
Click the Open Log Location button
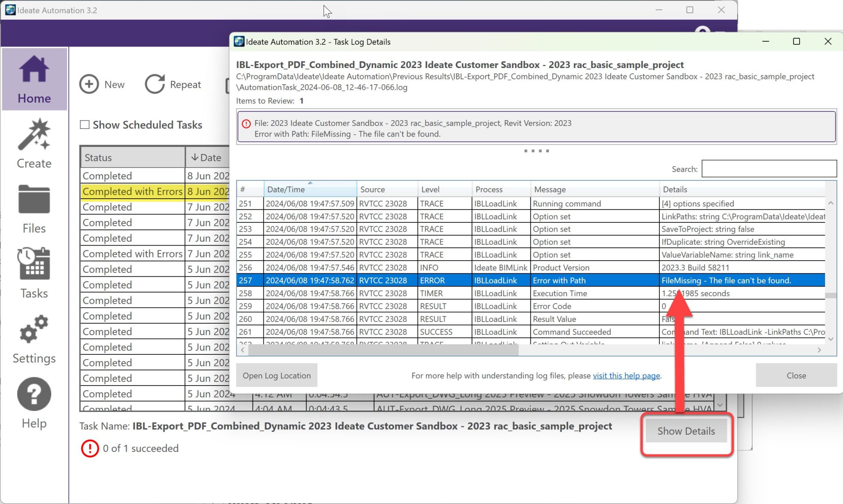pyautogui.click(x=277, y=375)
